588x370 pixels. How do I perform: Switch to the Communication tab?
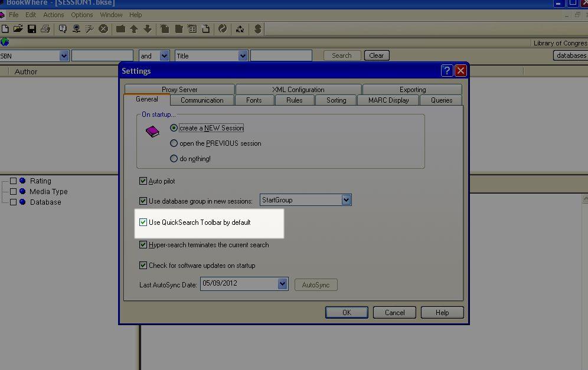point(202,100)
